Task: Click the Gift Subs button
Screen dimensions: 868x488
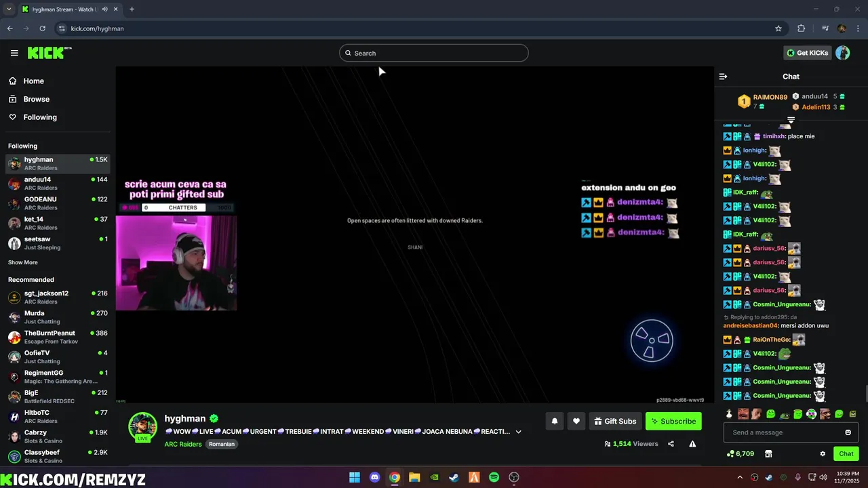Action: click(x=615, y=421)
